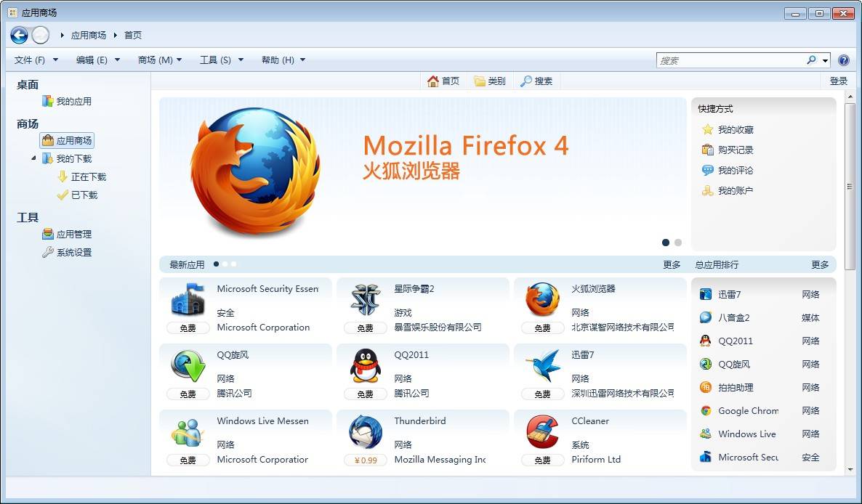
Task: Click the StarCraft 2 app icon
Action: 365,299
